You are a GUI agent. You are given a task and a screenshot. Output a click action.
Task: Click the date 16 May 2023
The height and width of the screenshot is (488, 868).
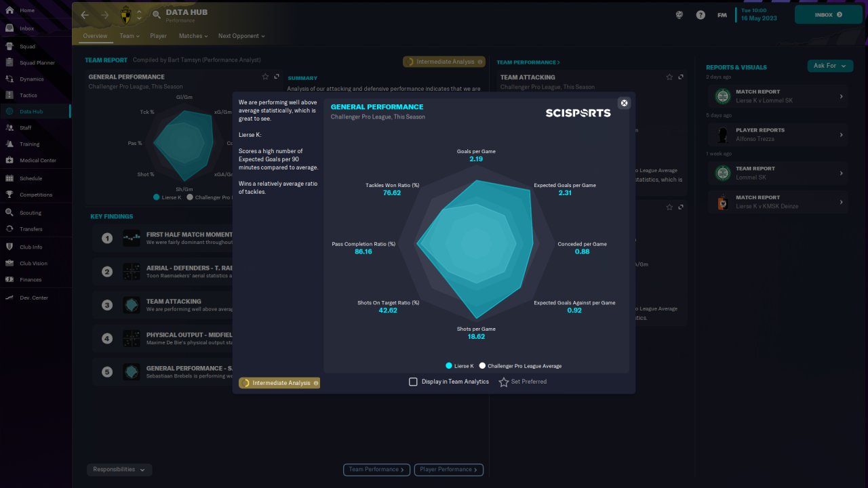(759, 18)
